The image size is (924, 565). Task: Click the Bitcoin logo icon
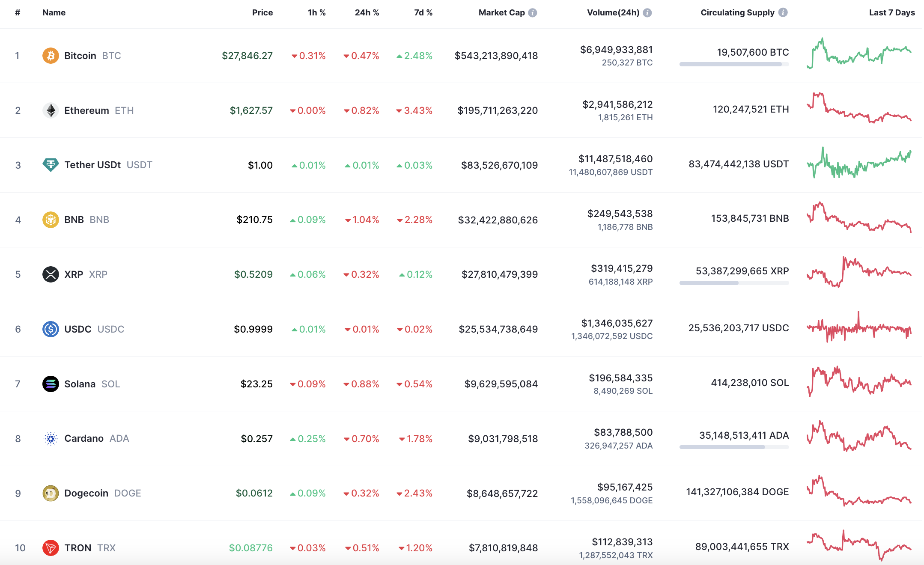pyautogui.click(x=51, y=56)
